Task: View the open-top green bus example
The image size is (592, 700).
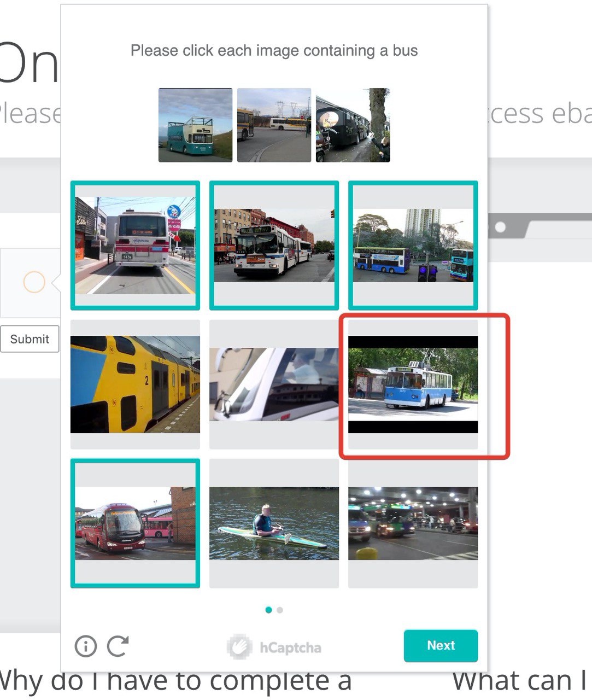Action: 195,125
